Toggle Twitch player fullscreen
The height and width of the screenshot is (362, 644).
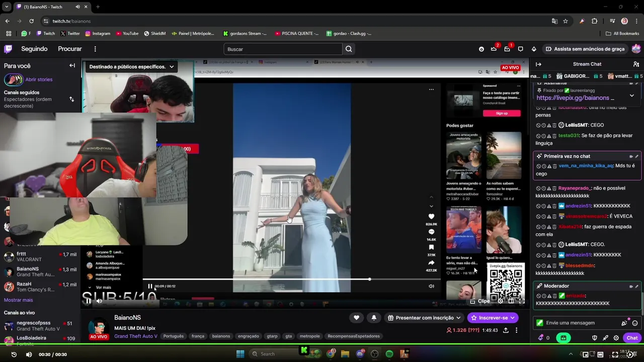tap(522, 301)
